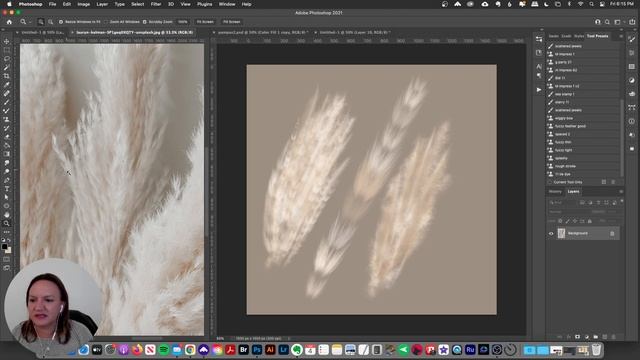Click the Home icon in options bar

coord(9,22)
